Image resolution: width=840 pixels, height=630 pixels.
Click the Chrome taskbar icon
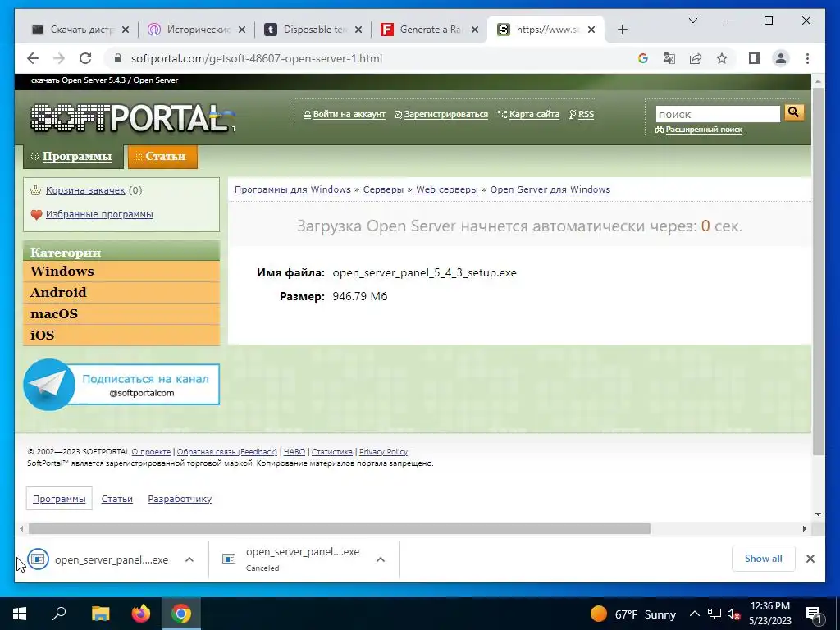[181, 614]
